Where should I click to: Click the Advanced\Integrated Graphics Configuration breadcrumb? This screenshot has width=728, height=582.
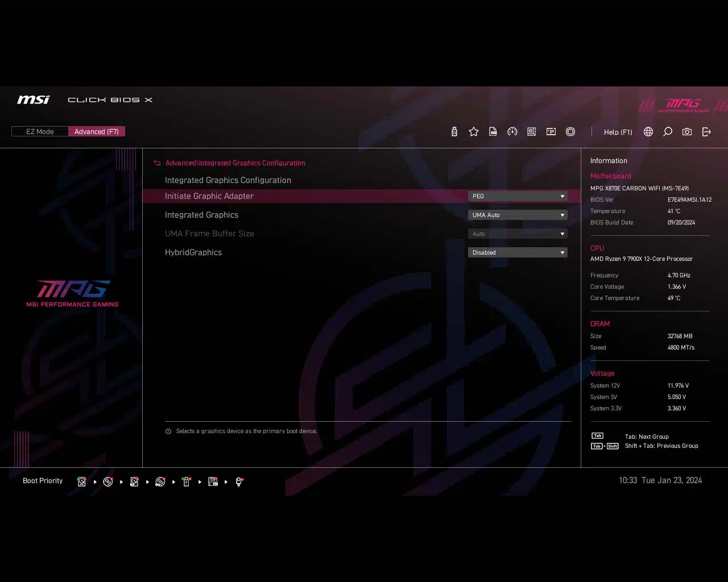235,163
